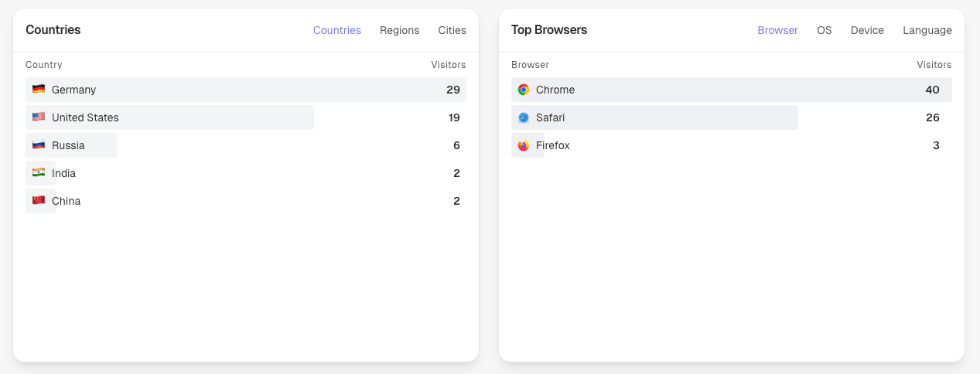This screenshot has width=980, height=374.
Task: Click the United States flag icon
Action: pos(39,117)
